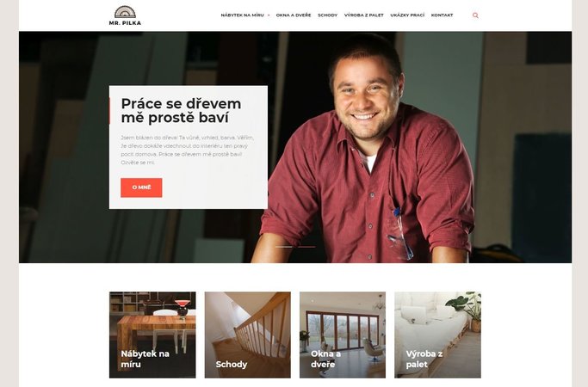Open the Schody staircase thumbnail card

(247, 335)
